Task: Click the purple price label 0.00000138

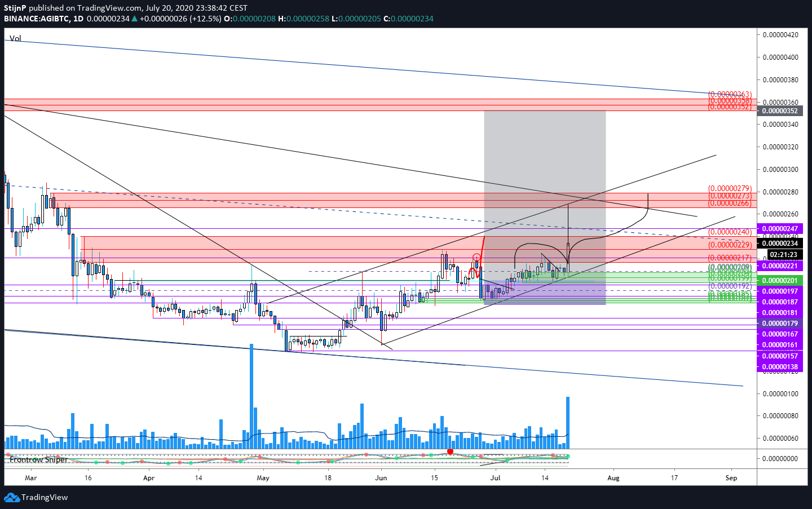Action: (x=780, y=367)
